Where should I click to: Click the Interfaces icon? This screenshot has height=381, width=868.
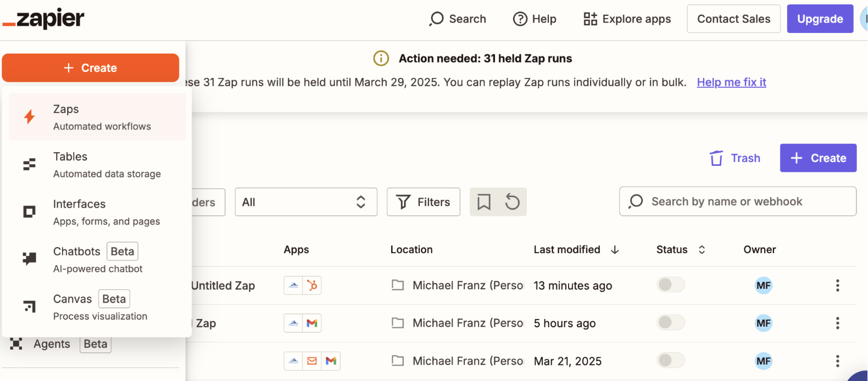click(x=30, y=211)
